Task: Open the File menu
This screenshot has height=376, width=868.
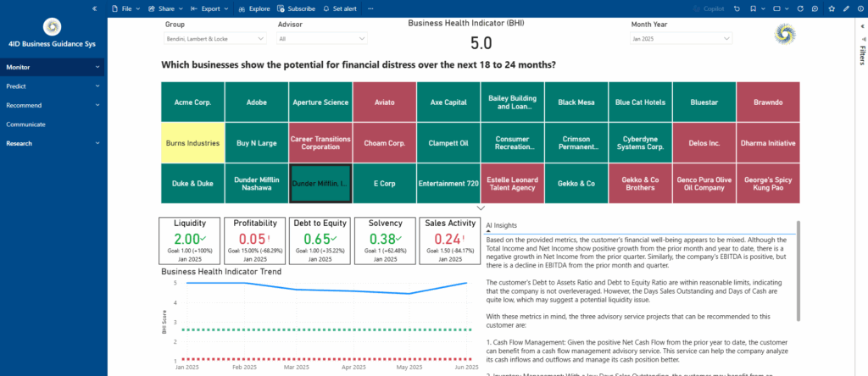Action: (125, 8)
